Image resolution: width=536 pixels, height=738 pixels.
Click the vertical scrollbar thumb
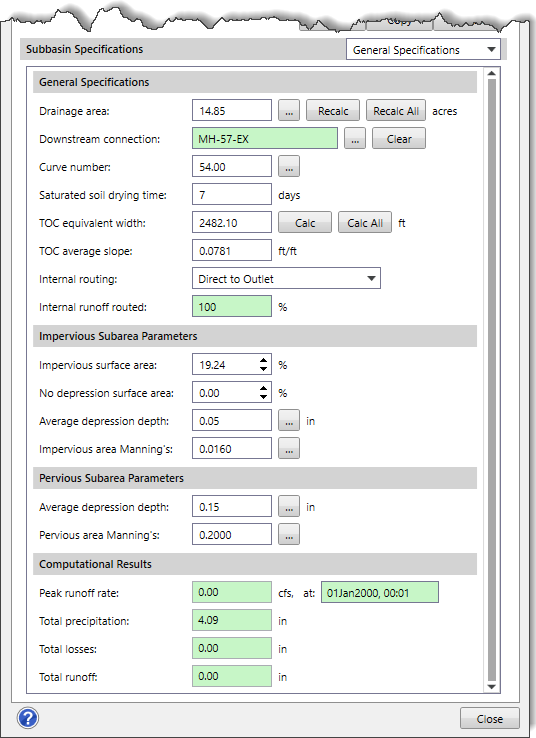coord(492,380)
